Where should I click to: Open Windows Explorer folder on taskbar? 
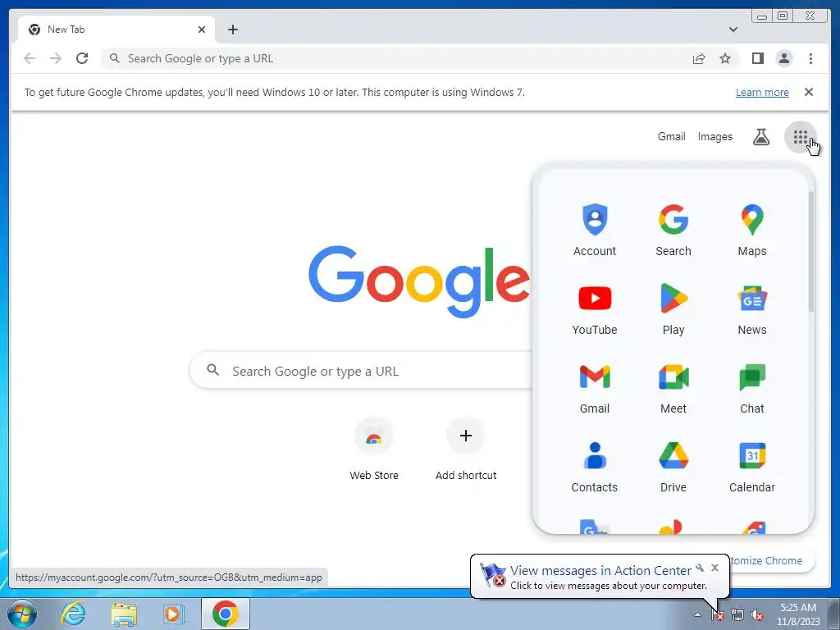[x=124, y=614]
